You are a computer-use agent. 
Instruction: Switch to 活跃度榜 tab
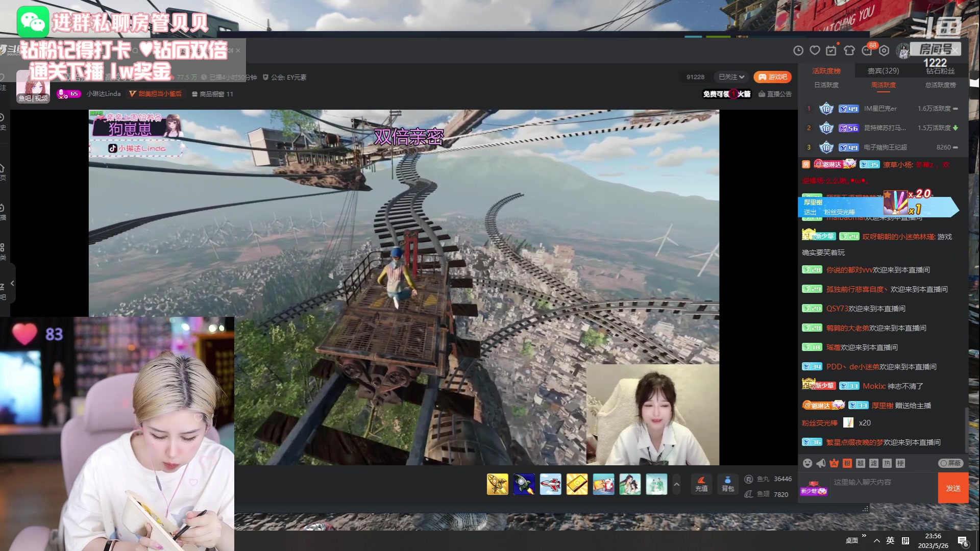coord(826,71)
